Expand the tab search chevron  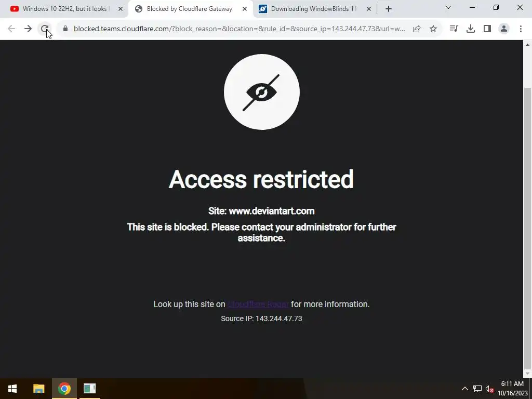pos(448,7)
